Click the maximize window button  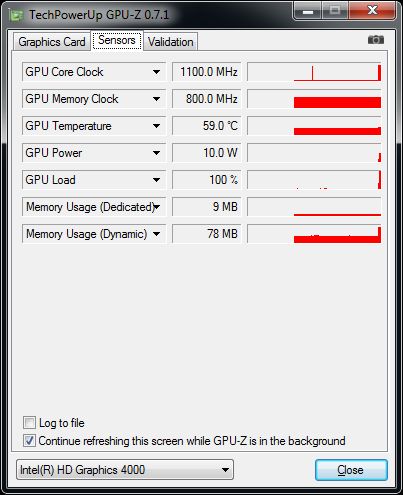pos(335,11)
